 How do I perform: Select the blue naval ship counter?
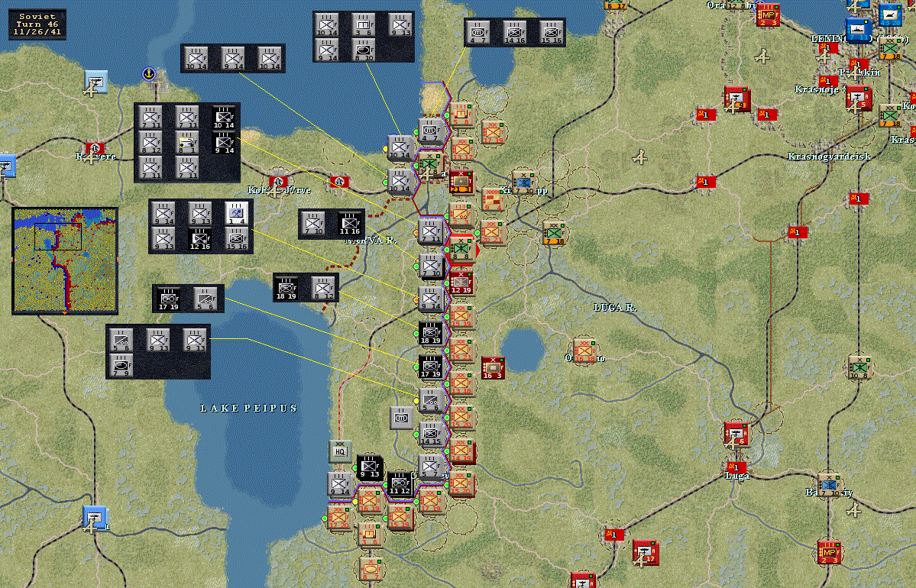click(x=859, y=31)
